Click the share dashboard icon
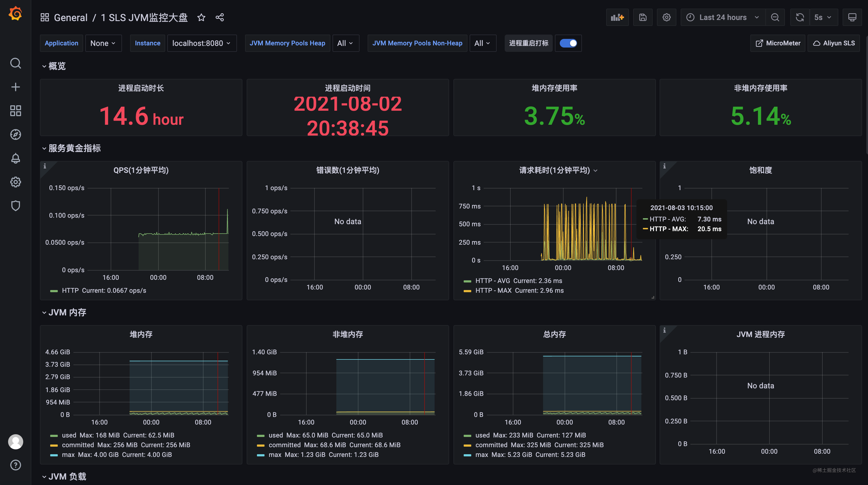The width and height of the screenshot is (868, 485). point(220,18)
